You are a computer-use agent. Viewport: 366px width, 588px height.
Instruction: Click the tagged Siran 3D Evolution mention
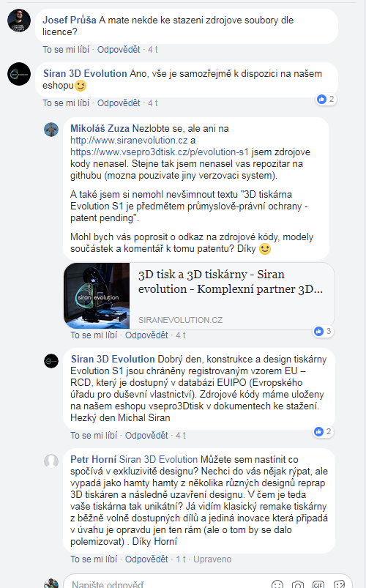tap(158, 459)
